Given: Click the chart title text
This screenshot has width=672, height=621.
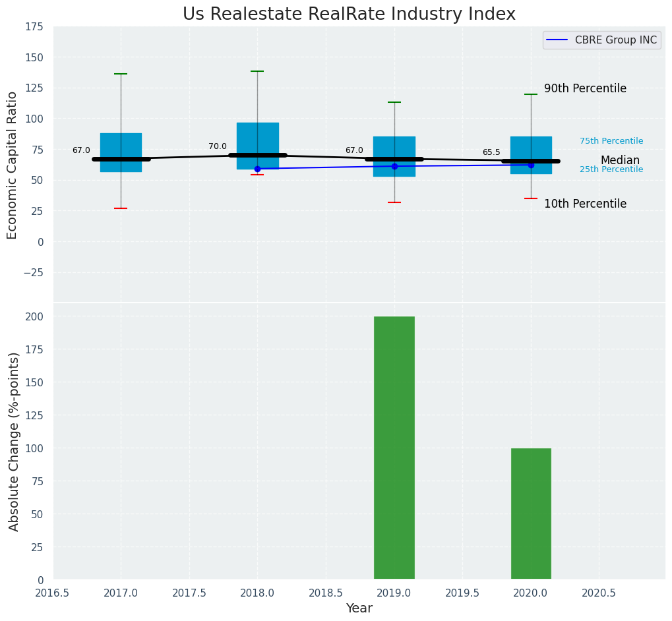Looking at the screenshot, I should [349, 14].
